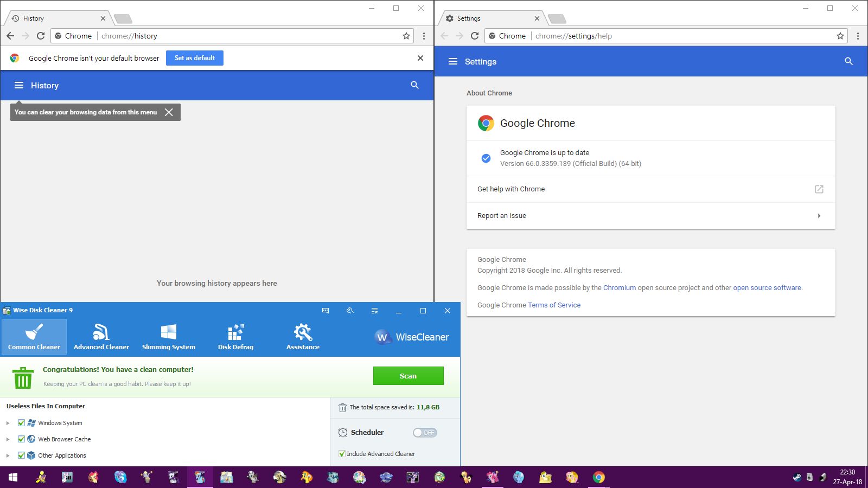Open Chrome menu in the Settings window
868x488 pixels.
(858, 36)
